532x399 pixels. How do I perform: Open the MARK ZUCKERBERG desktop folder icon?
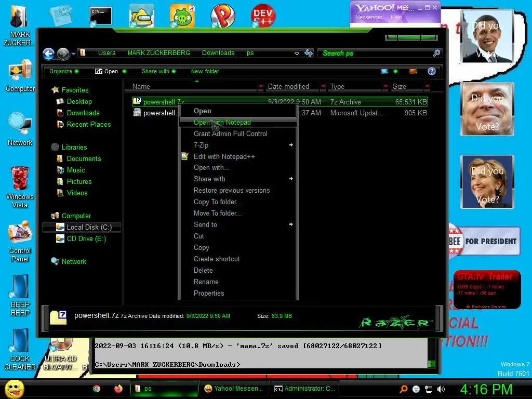(x=19, y=25)
